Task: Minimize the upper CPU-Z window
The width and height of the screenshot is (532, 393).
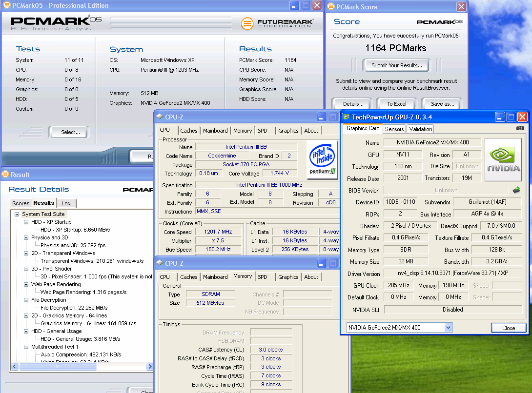Action: [x=321, y=117]
